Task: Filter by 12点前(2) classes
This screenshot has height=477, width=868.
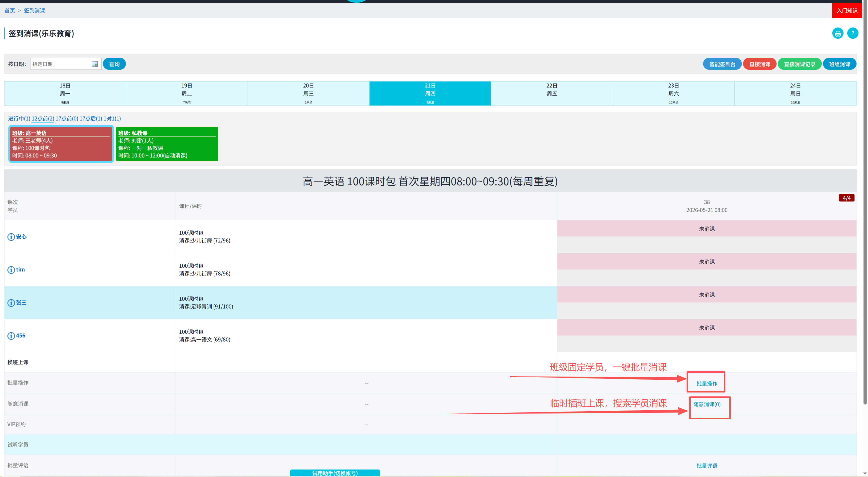Action: tap(43, 119)
